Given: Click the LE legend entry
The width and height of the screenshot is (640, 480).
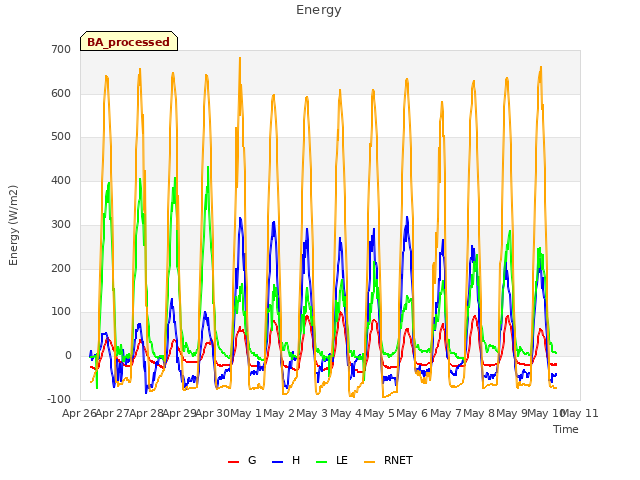Looking at the screenshot, I should coord(332,460).
